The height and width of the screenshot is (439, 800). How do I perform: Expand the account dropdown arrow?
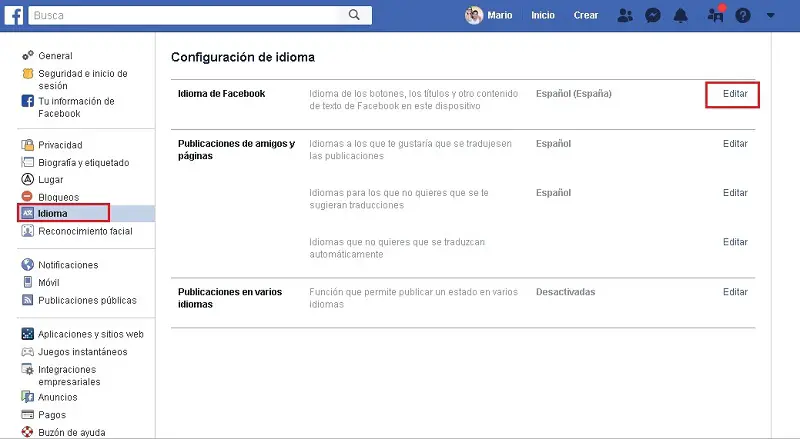pos(770,15)
